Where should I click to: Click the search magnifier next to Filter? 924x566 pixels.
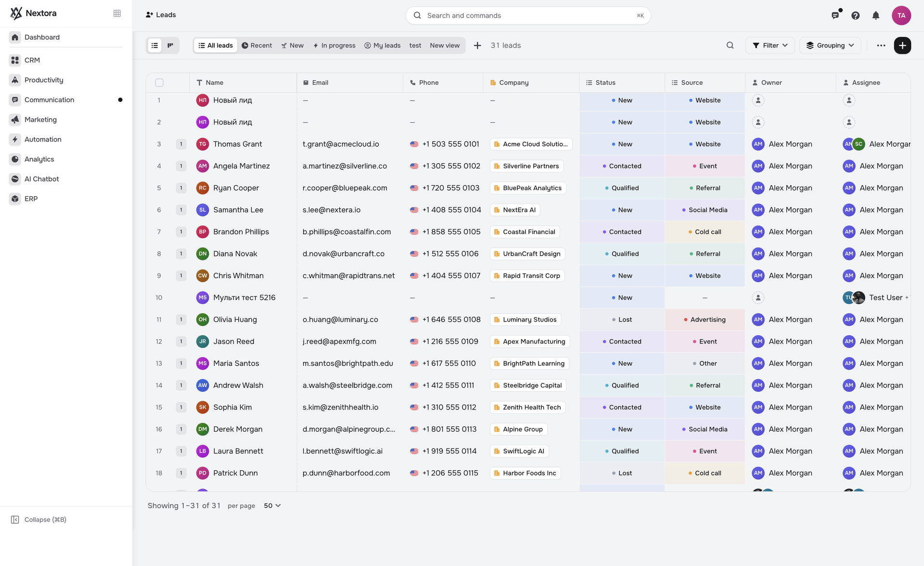(730, 45)
